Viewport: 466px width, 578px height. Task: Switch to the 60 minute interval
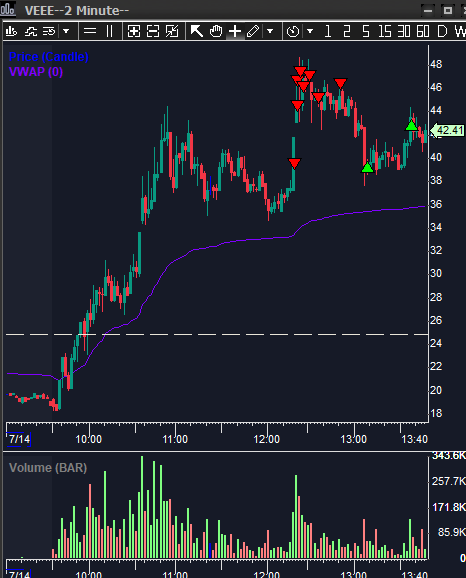pos(423,31)
